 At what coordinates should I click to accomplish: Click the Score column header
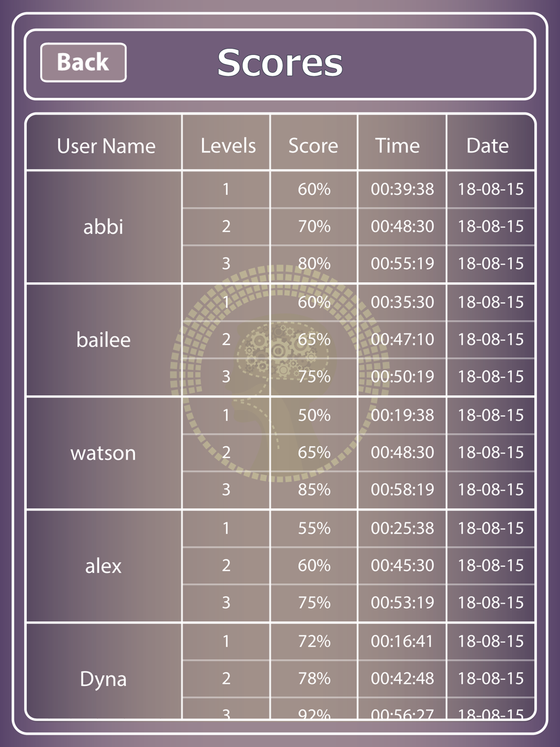pyautogui.click(x=313, y=146)
